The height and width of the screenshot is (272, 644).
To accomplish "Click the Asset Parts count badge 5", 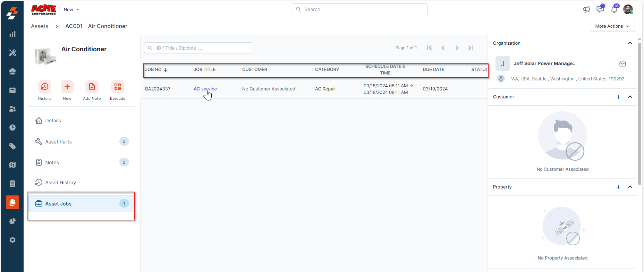I will click(124, 141).
